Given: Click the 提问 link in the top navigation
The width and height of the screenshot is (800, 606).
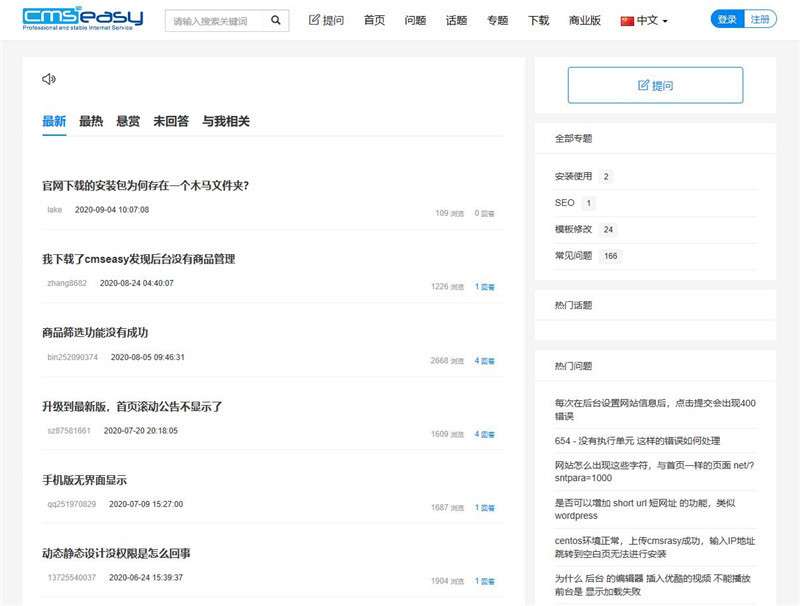Looking at the screenshot, I should click(x=327, y=20).
